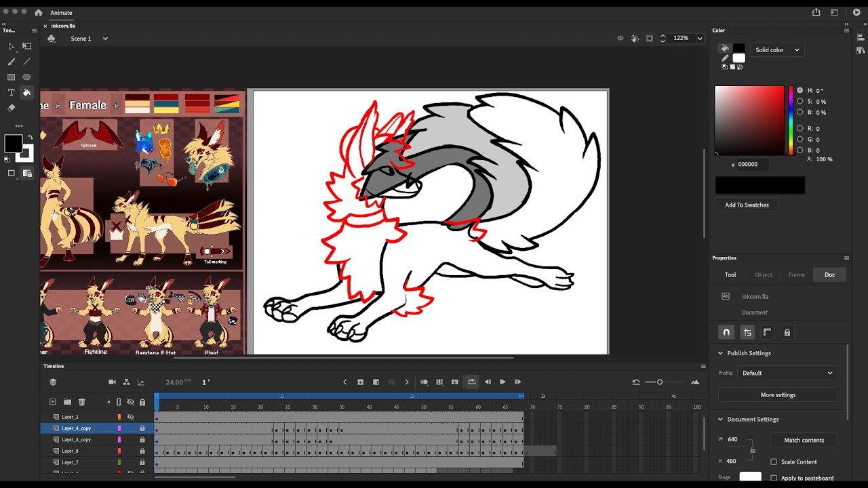Select the inkcom.fla document tab
The width and height of the screenshot is (868, 488).
click(x=63, y=26)
